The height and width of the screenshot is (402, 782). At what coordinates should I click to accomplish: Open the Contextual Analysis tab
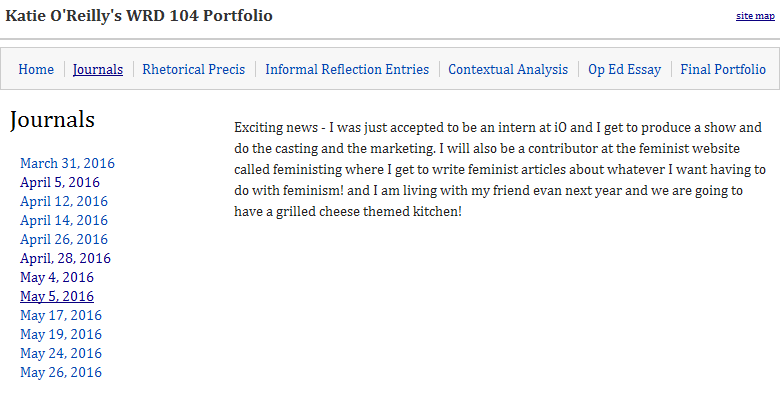(509, 70)
